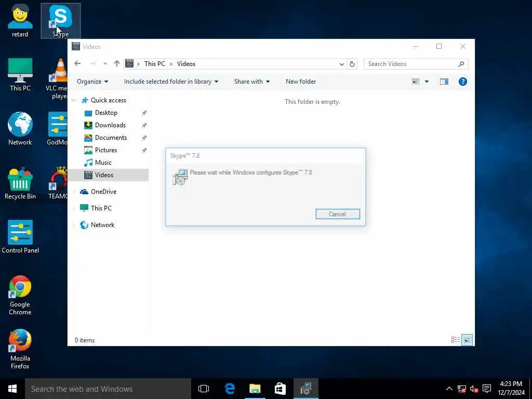Open the Recycle Bin
Screen dimensions: 532x399
[20, 183]
